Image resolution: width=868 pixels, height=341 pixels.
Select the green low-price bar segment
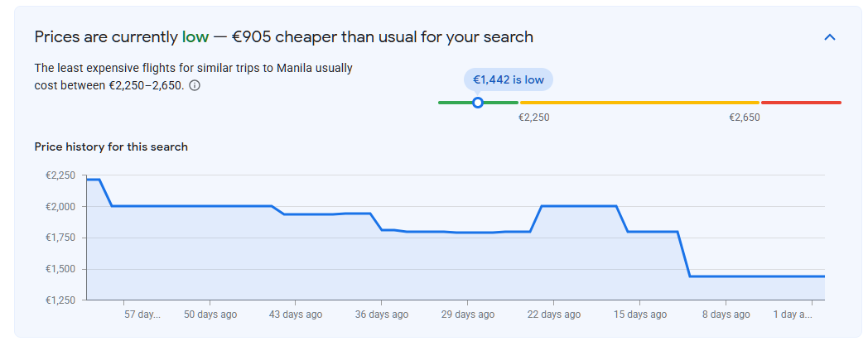478,103
